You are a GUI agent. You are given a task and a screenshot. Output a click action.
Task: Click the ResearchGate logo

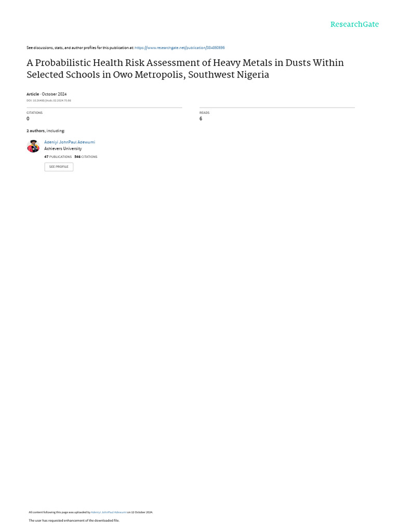click(354, 24)
